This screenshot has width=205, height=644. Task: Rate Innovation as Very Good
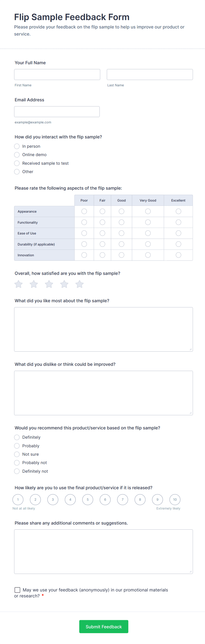pos(148,255)
